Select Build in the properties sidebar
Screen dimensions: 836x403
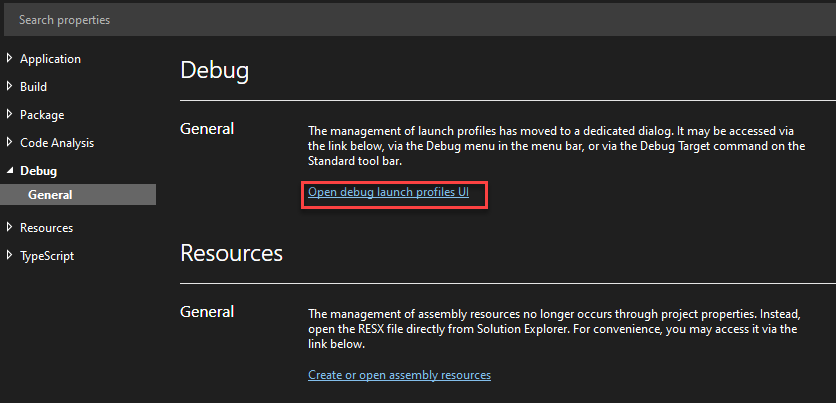[33, 87]
